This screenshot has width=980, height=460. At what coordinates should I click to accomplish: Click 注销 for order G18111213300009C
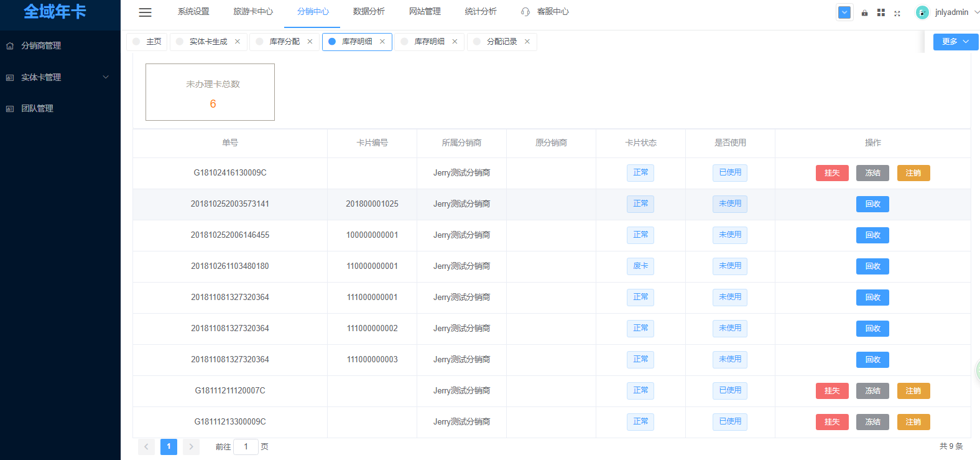coord(913,422)
